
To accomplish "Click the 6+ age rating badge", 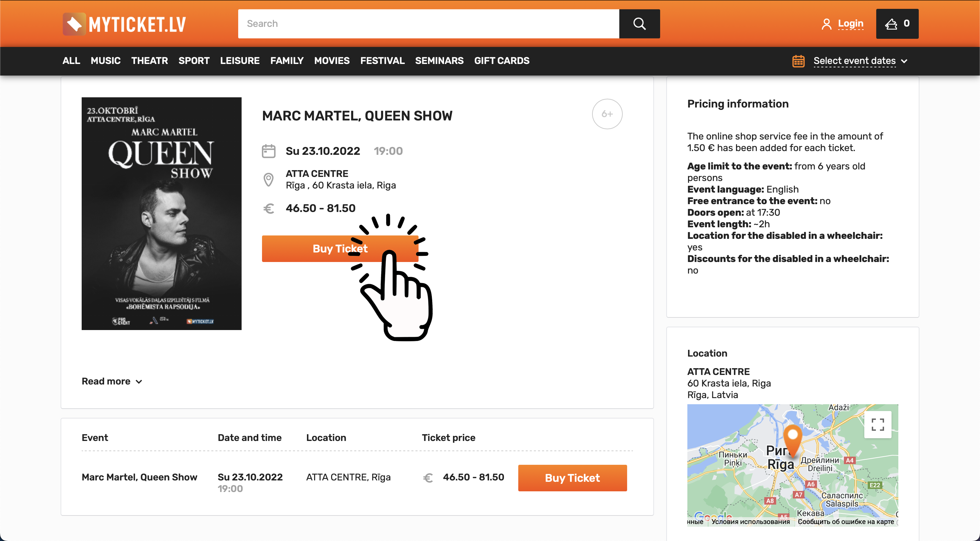I will 607,114.
